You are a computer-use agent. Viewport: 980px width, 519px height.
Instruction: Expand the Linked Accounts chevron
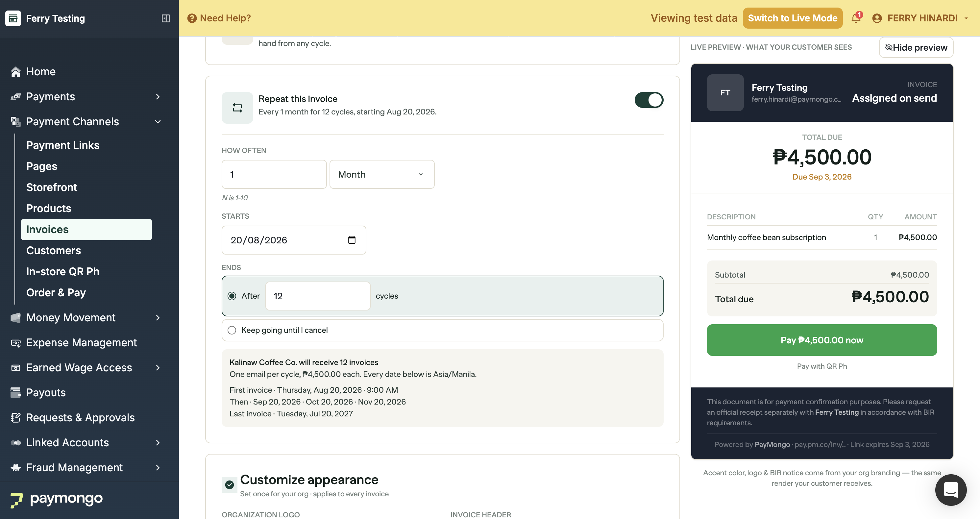(x=158, y=442)
